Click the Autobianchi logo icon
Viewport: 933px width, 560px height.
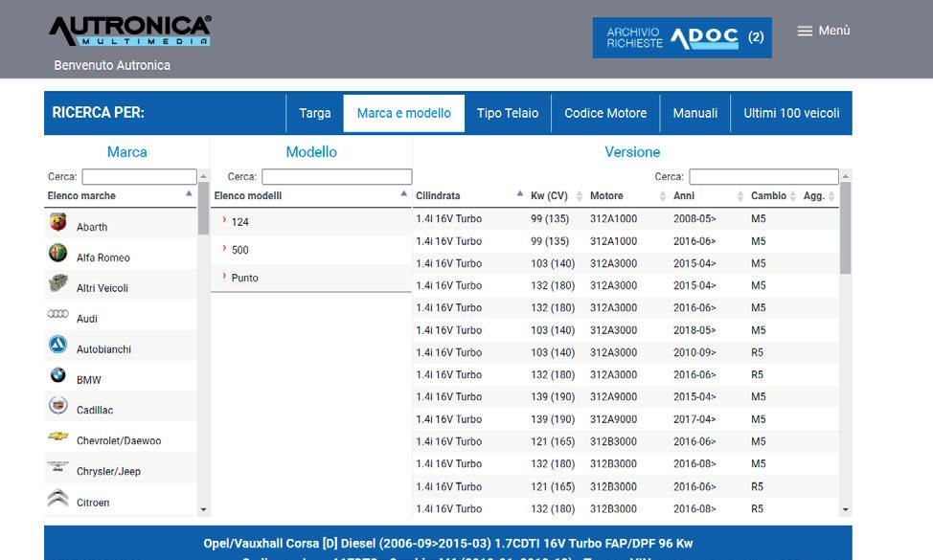coord(57,345)
